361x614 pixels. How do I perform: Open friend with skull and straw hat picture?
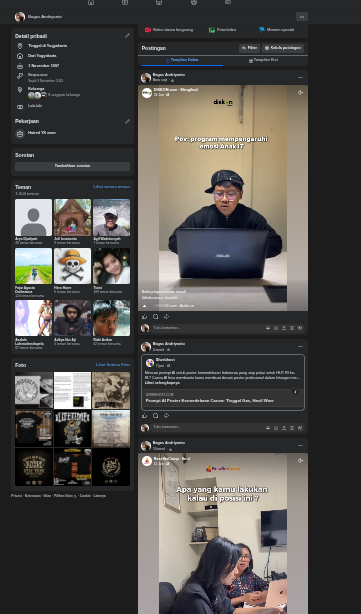[72, 266]
